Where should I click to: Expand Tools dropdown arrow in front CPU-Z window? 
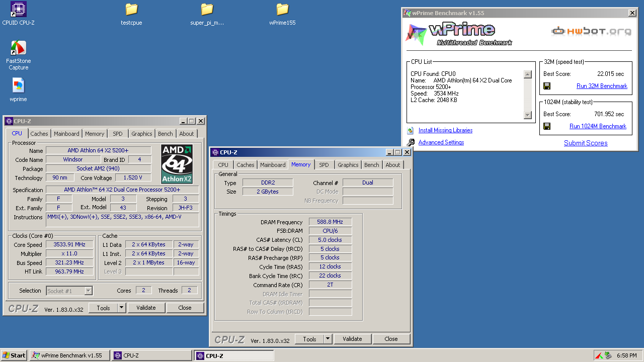(x=328, y=339)
